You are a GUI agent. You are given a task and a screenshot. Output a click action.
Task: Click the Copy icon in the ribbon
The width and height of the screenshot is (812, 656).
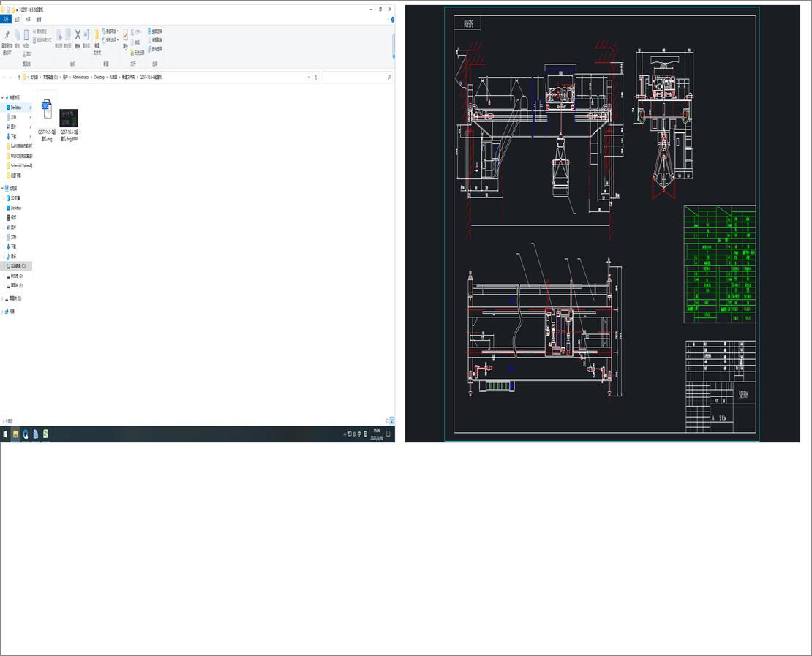[17, 35]
